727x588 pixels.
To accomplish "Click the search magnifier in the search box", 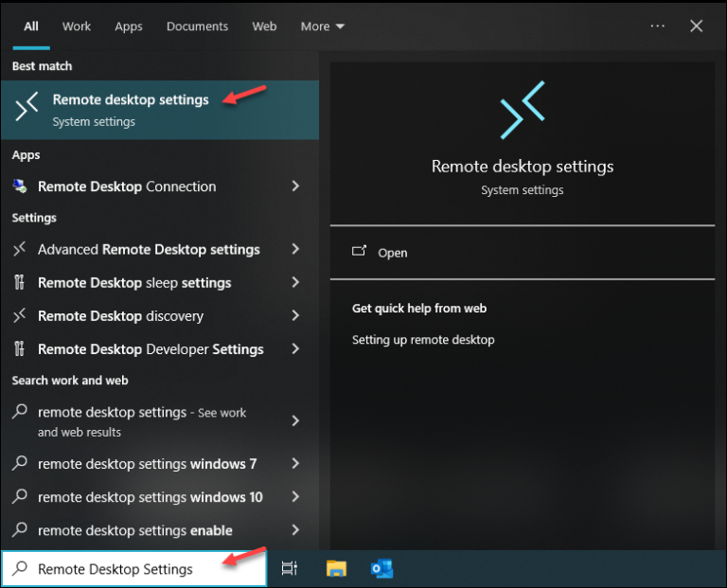I will point(20,568).
